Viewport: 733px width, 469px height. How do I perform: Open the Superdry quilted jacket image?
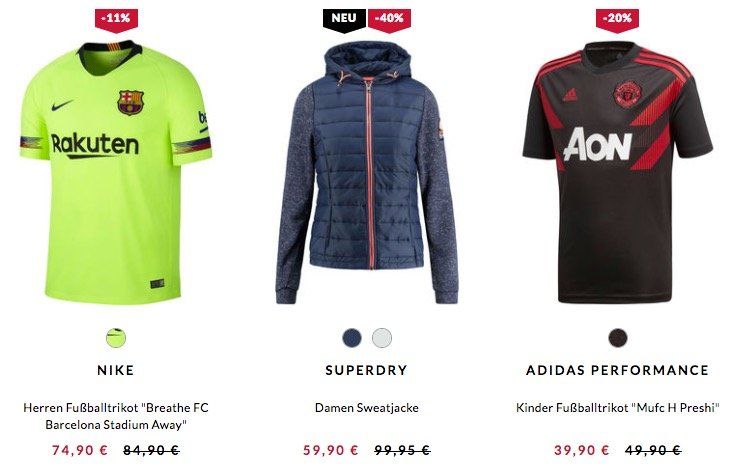367,172
